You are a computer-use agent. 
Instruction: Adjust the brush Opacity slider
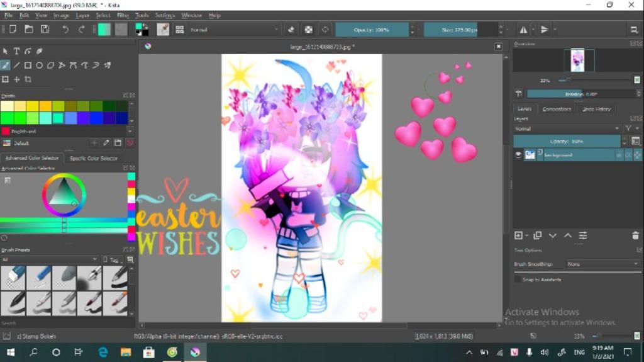[x=372, y=30]
